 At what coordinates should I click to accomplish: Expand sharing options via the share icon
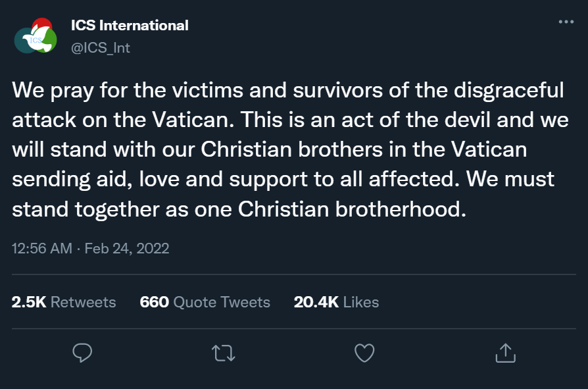pyautogui.click(x=505, y=353)
